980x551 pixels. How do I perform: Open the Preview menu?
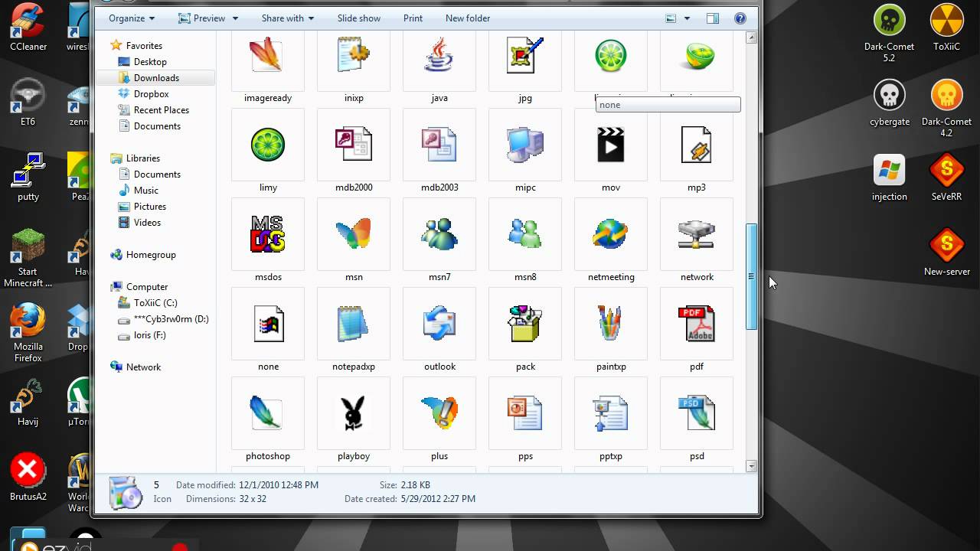pos(207,18)
